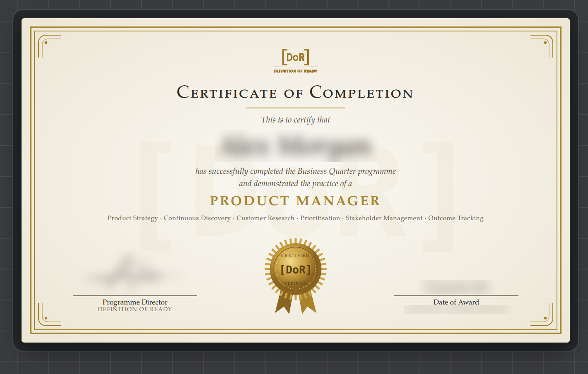
Task: Click the 'Product Strategy' skill
Action: (133, 218)
